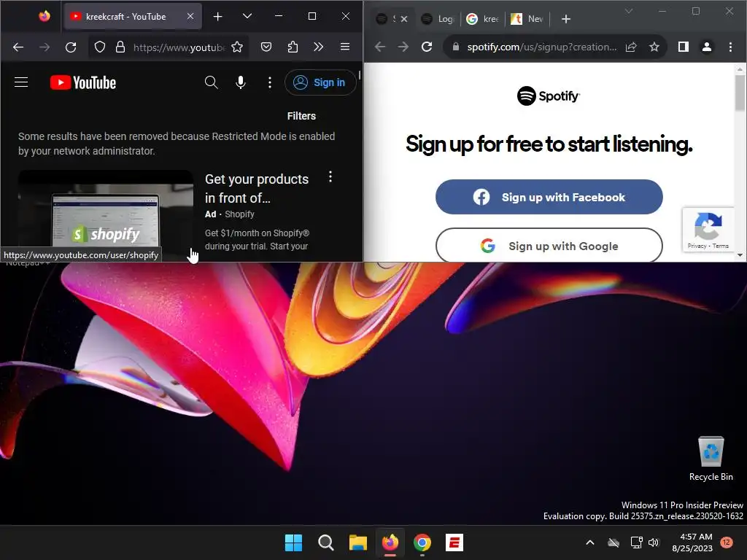Click the Chrome address bar with Spotify URL
This screenshot has width=747, height=560.
pyautogui.click(x=542, y=47)
